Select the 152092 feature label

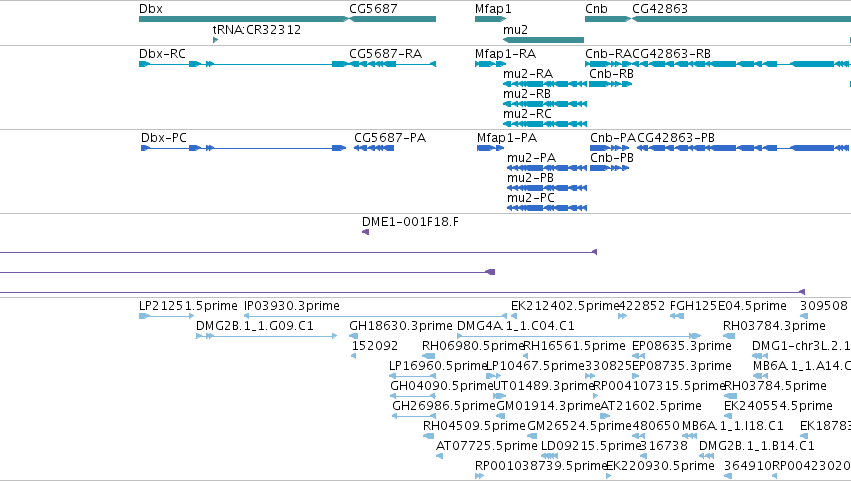click(375, 346)
